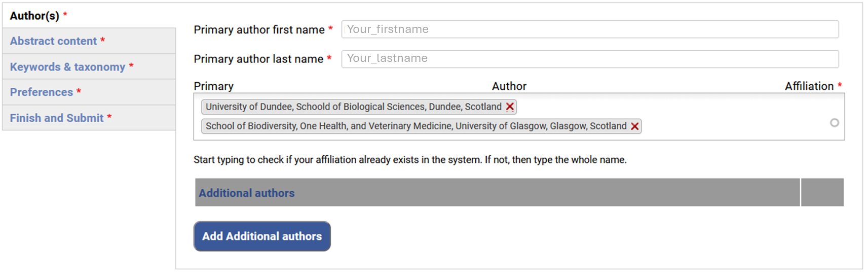Click the Primary author first name label
This screenshot has height=275, width=868.
pyautogui.click(x=259, y=30)
